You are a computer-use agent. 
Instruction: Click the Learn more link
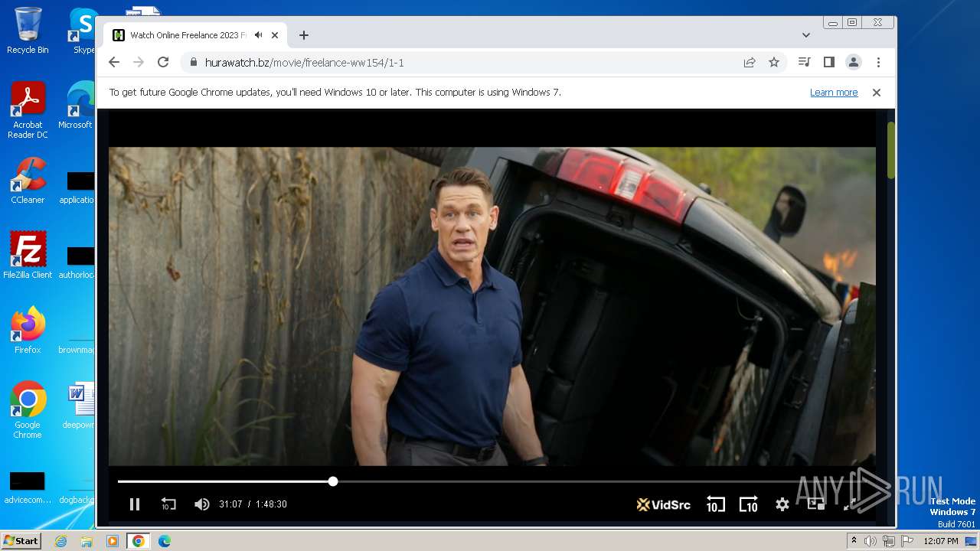pos(834,93)
